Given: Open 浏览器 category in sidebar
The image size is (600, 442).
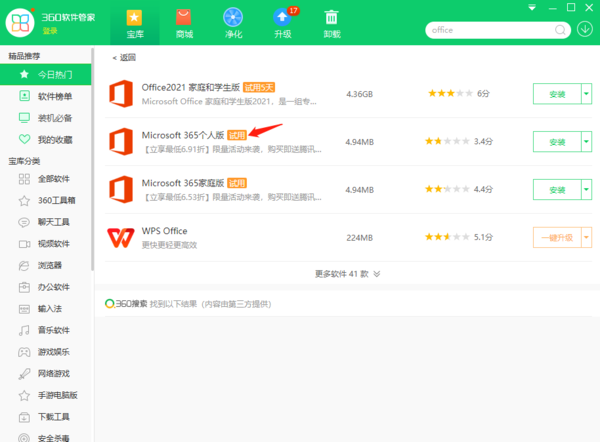Looking at the screenshot, I should tap(50, 266).
